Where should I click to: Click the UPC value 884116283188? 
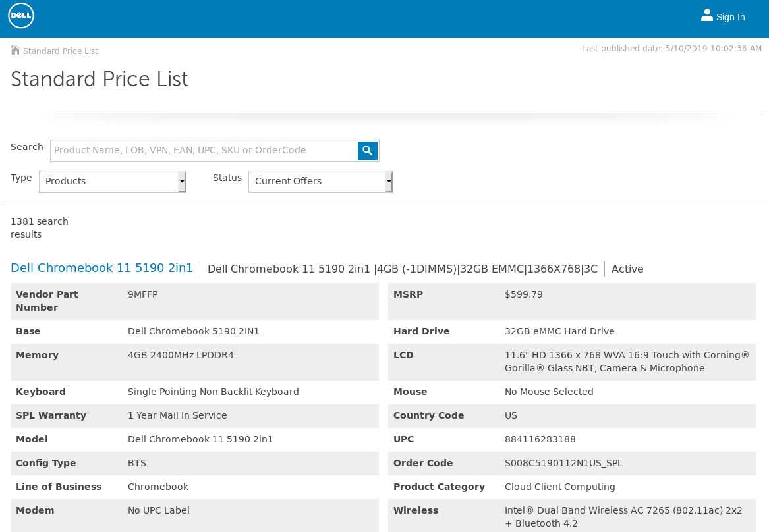point(540,439)
